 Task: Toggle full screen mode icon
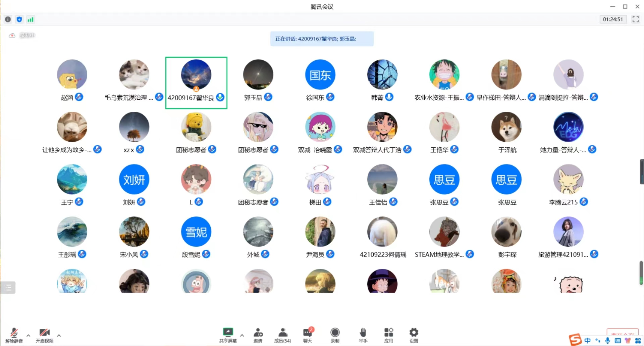(635, 19)
